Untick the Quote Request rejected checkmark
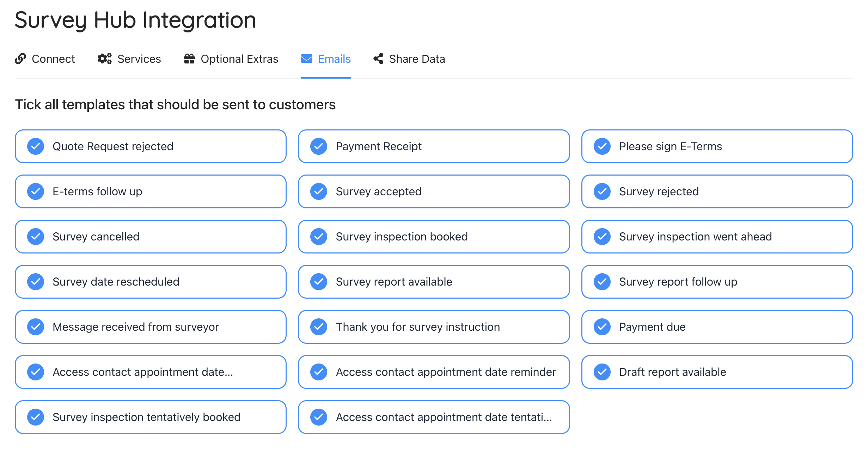This screenshot has height=452, width=868. (36, 146)
